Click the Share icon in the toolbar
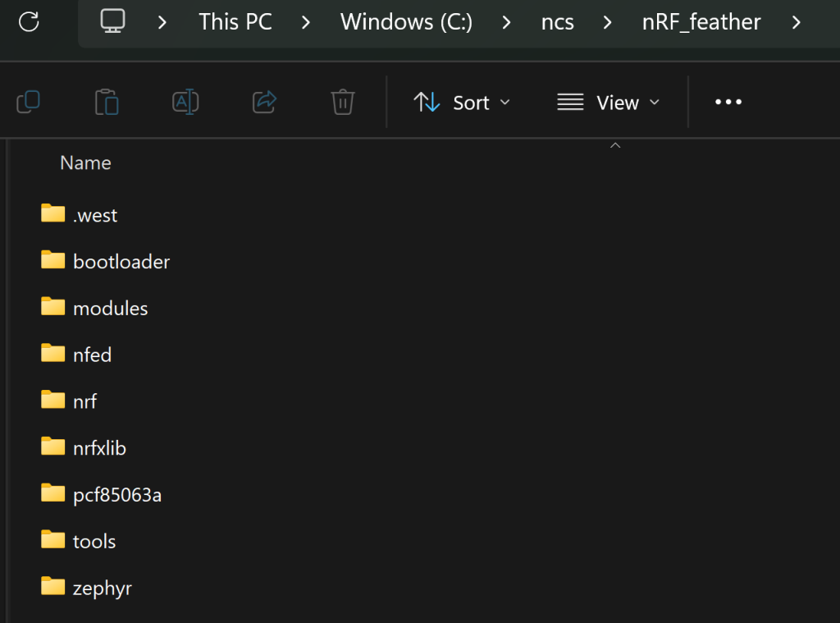The height and width of the screenshot is (623, 840). coord(264,102)
